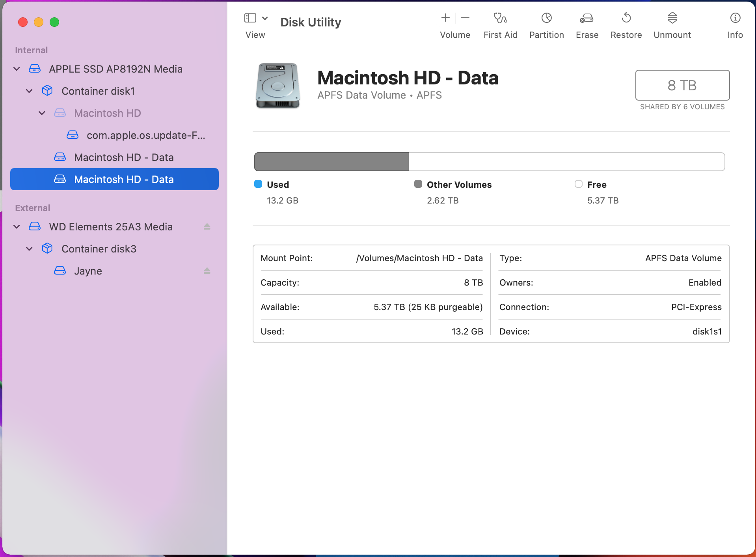Screen dimensions: 756x557
Task: Click the APPLE SSD drive icon
Action: [x=35, y=69]
